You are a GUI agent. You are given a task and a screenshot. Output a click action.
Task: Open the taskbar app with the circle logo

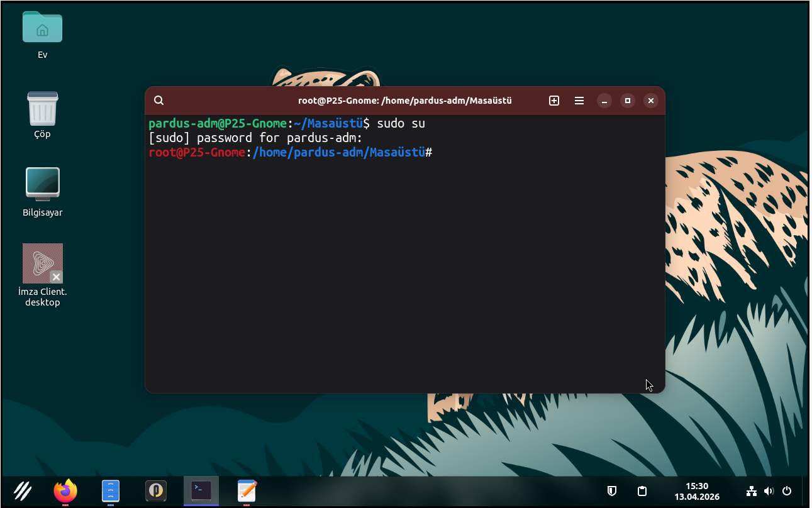(156, 490)
